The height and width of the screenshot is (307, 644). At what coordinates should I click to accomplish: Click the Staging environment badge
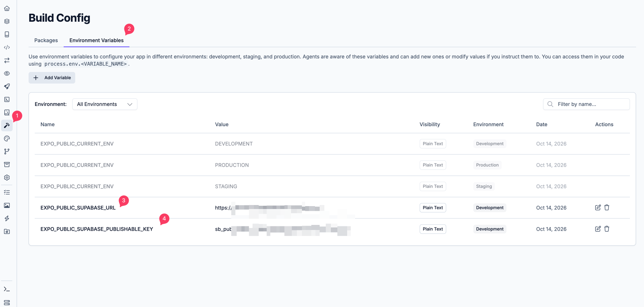point(484,186)
